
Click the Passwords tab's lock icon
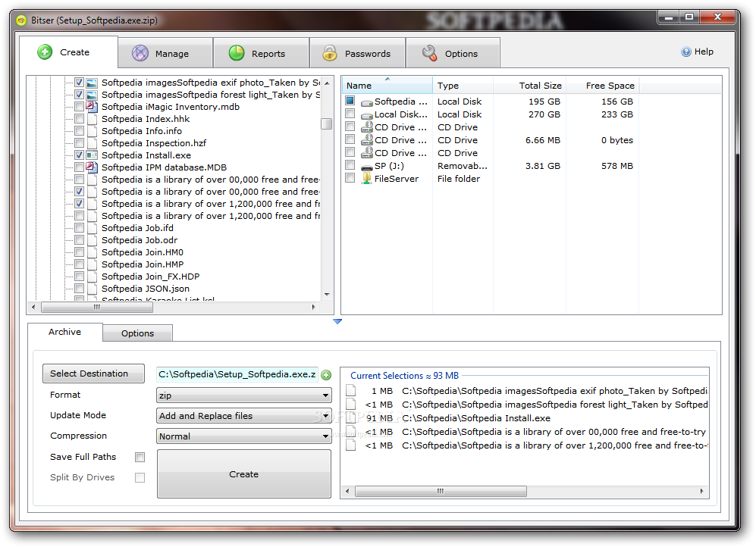(x=331, y=53)
